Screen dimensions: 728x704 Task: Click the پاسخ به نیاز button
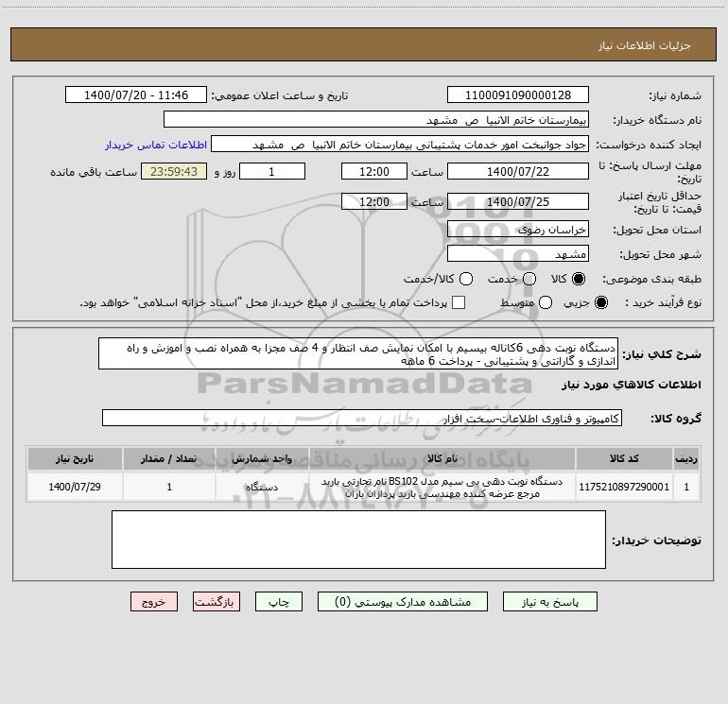(549, 602)
